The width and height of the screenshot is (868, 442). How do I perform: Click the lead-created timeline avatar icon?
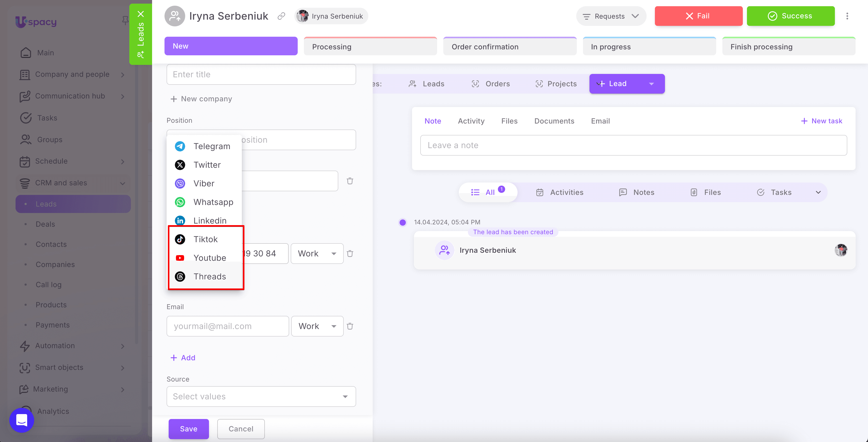coord(444,250)
